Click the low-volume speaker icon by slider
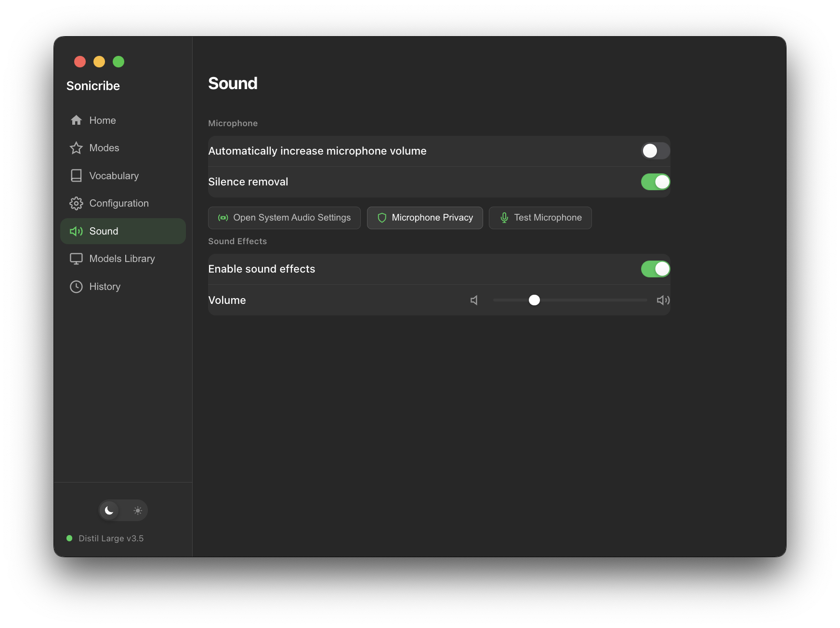840x628 pixels. (x=474, y=300)
